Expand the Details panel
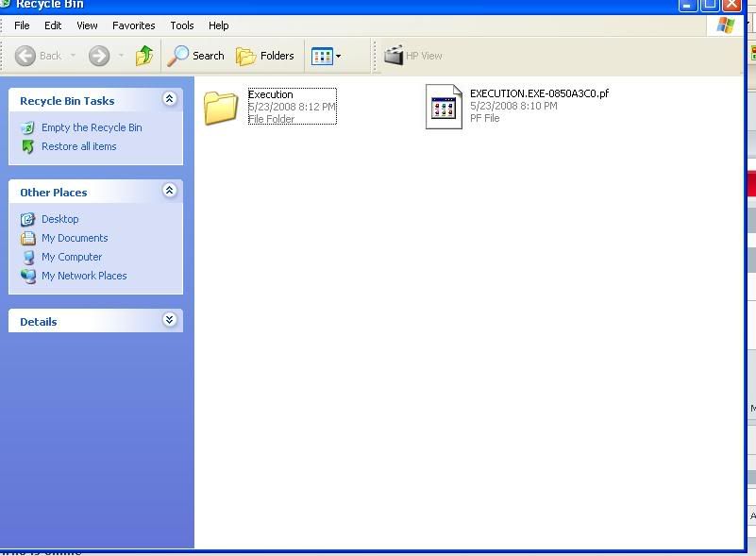The width and height of the screenshot is (756, 556). [x=170, y=320]
